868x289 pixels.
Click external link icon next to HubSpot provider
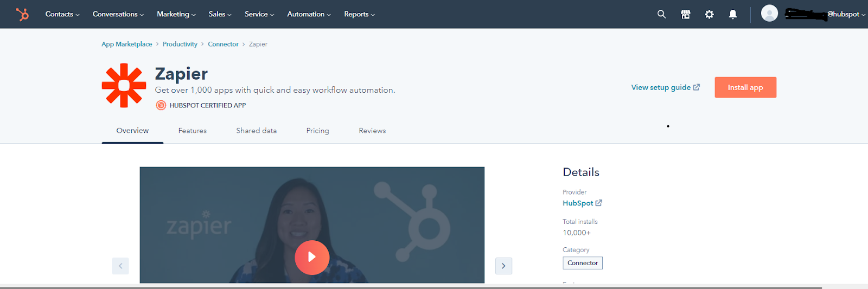(x=599, y=203)
